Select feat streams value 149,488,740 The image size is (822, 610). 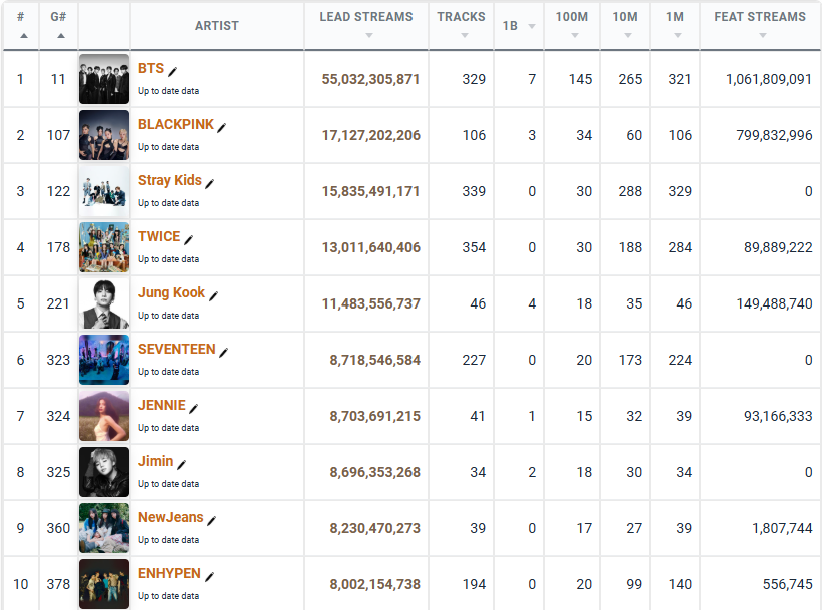(x=774, y=304)
